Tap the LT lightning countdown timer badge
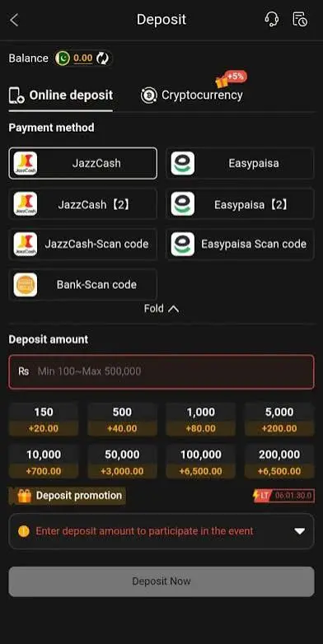 tap(283, 495)
